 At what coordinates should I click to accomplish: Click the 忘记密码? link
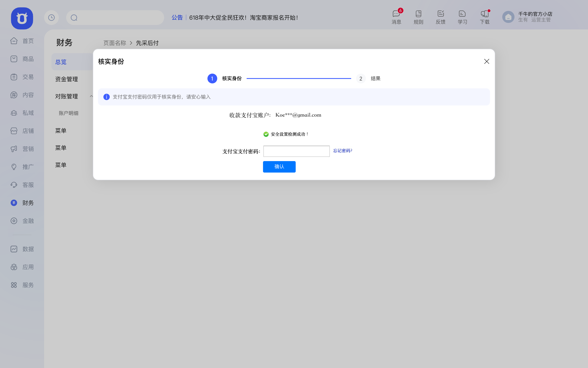coord(343,151)
